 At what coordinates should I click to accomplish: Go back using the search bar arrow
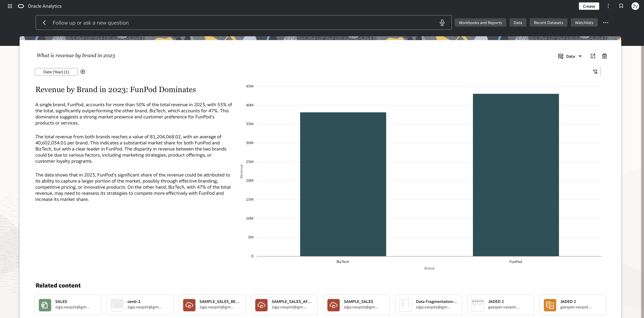pos(44,23)
